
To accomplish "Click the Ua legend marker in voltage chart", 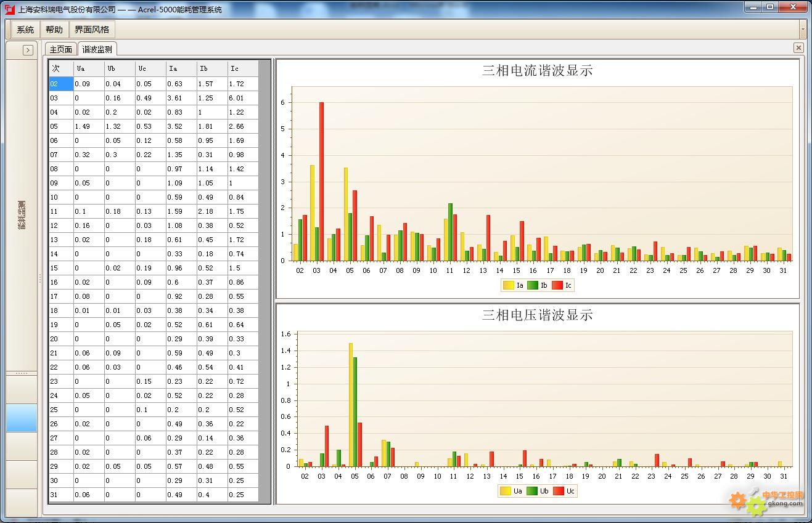I will pos(505,491).
